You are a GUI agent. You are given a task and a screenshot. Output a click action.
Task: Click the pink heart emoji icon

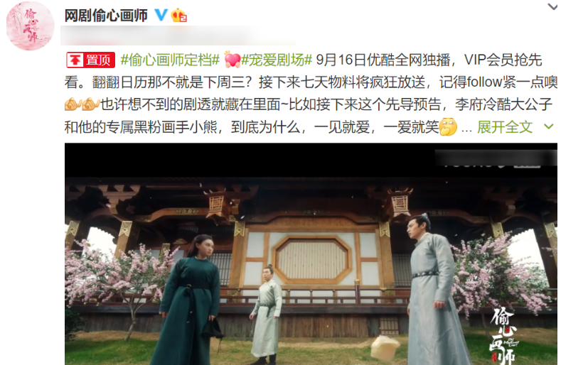232,60
